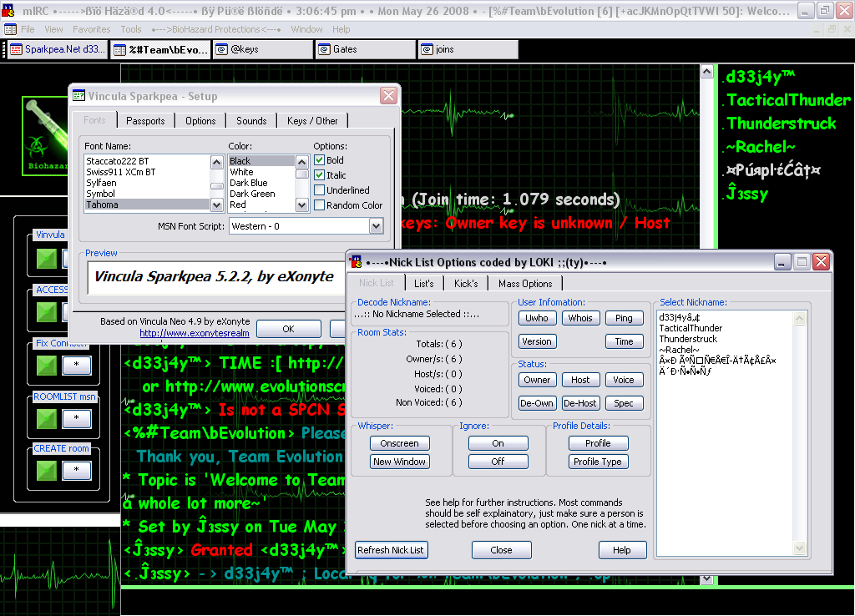
Task: Select Thunderstruck in the channel nick list
Action: tap(781, 124)
